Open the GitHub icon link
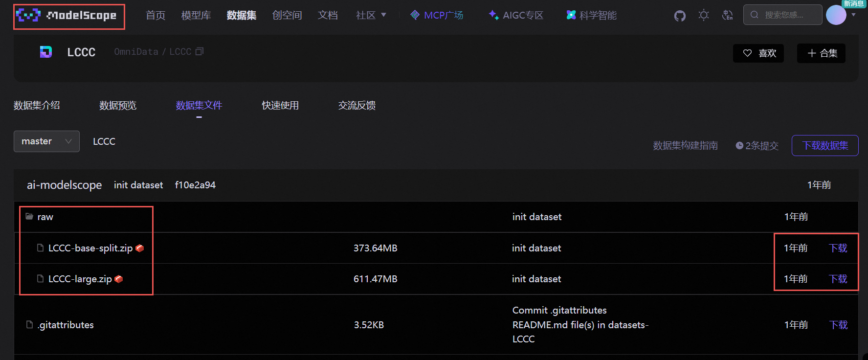The height and width of the screenshot is (360, 868). [680, 16]
